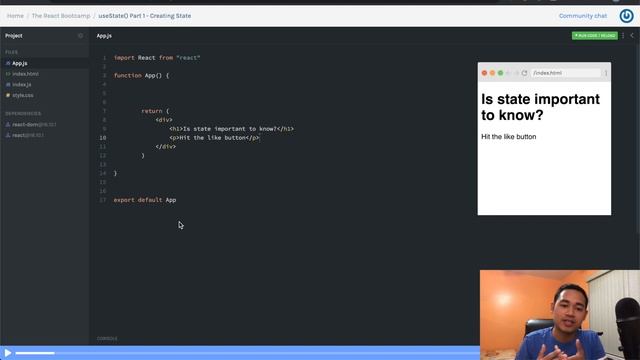Click the index.js file icon
This screenshot has height=360, width=640.
point(8,84)
